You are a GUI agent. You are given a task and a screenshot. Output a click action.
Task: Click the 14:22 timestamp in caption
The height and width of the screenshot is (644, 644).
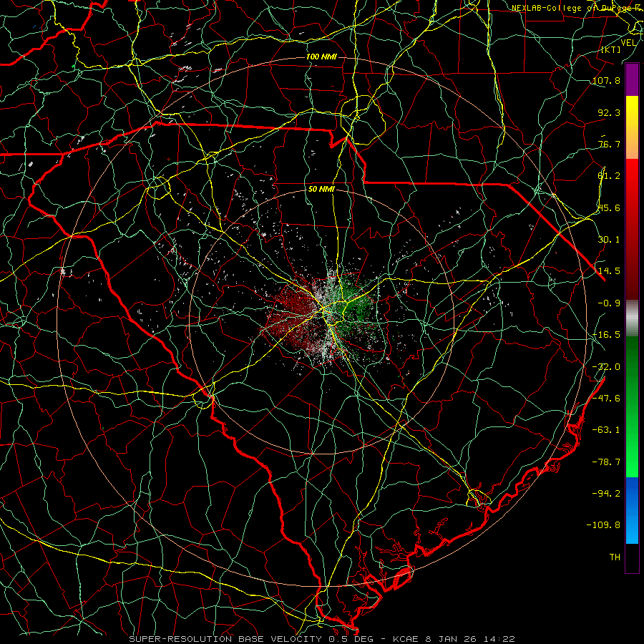click(499, 639)
